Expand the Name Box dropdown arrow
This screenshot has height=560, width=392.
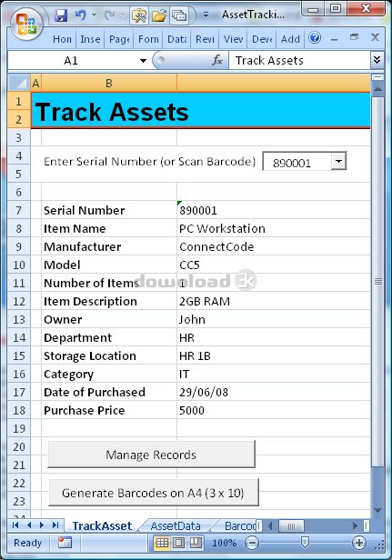143,60
